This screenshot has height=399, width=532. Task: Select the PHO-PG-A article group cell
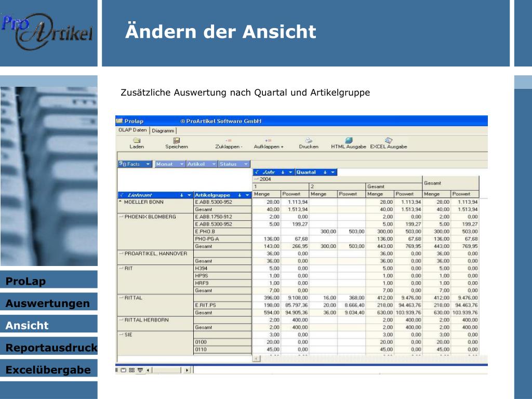(x=222, y=239)
